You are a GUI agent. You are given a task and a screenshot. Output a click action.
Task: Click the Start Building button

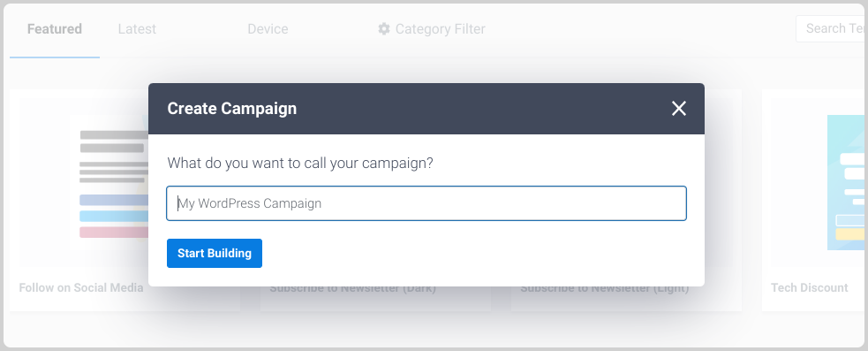215,254
